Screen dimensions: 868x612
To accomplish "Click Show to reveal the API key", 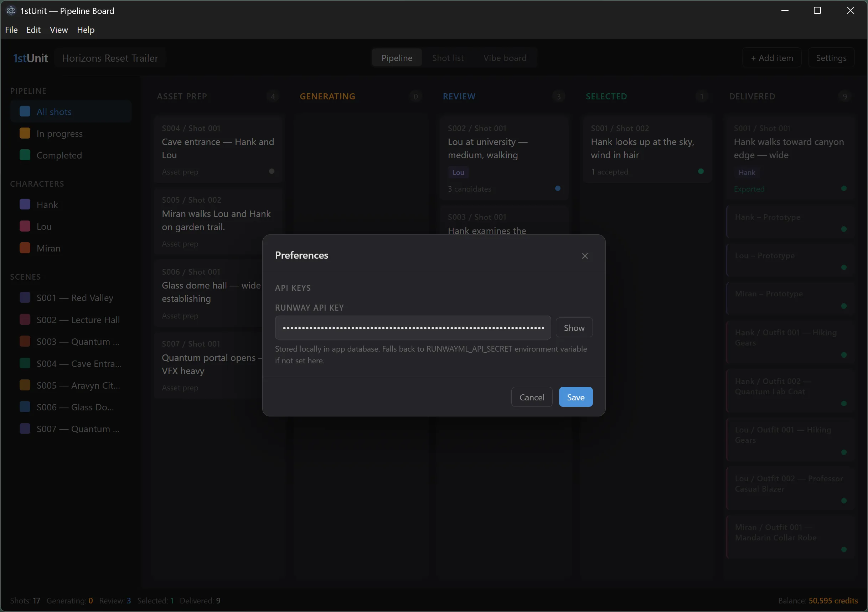I will coord(574,328).
